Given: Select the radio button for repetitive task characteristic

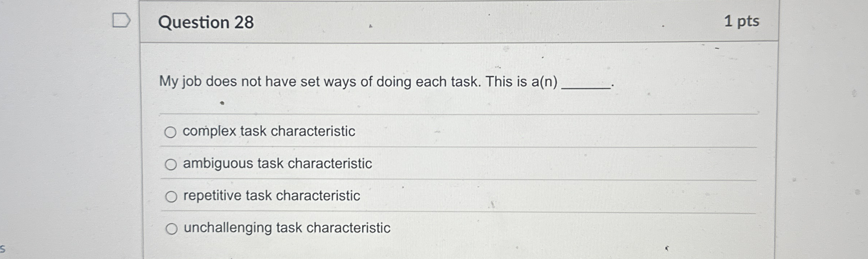Looking at the screenshot, I should (171, 196).
